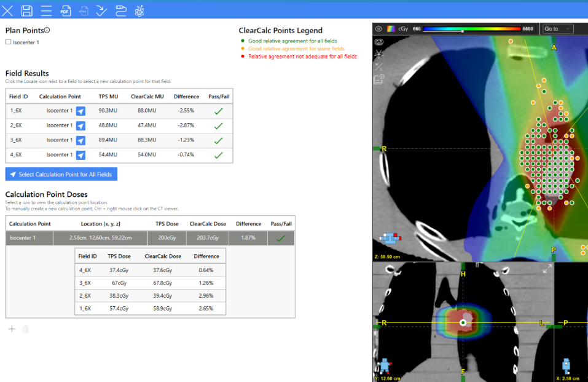This screenshot has width=588, height=382.
Task: Click the Z: 58.50 cm slice label
Action: point(387,257)
